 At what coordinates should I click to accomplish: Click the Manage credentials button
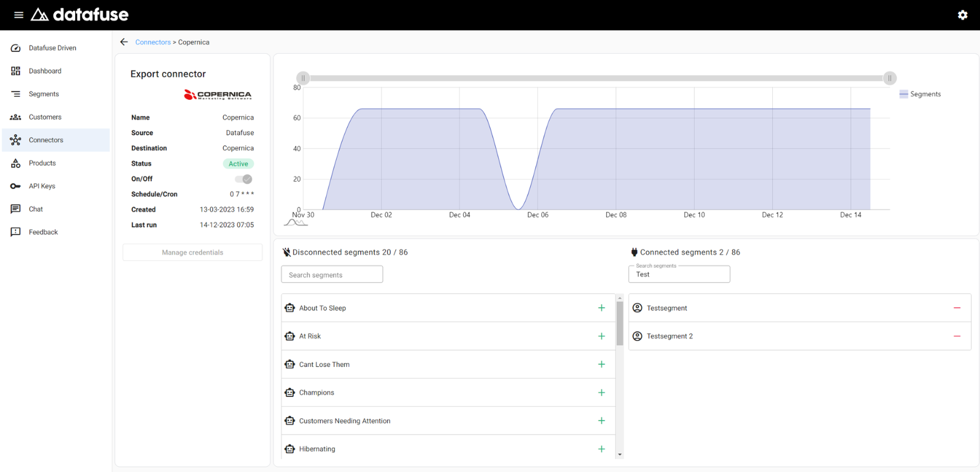tap(192, 253)
